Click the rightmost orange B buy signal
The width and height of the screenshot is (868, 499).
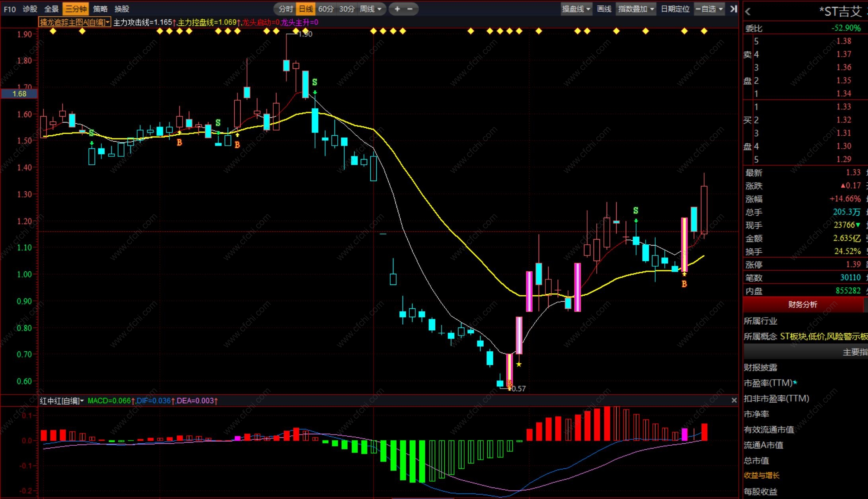tap(684, 284)
